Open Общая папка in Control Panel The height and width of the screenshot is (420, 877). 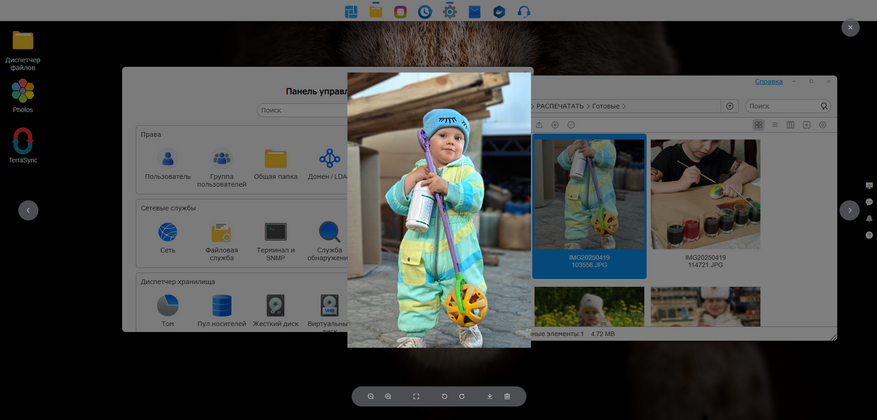coord(276,164)
